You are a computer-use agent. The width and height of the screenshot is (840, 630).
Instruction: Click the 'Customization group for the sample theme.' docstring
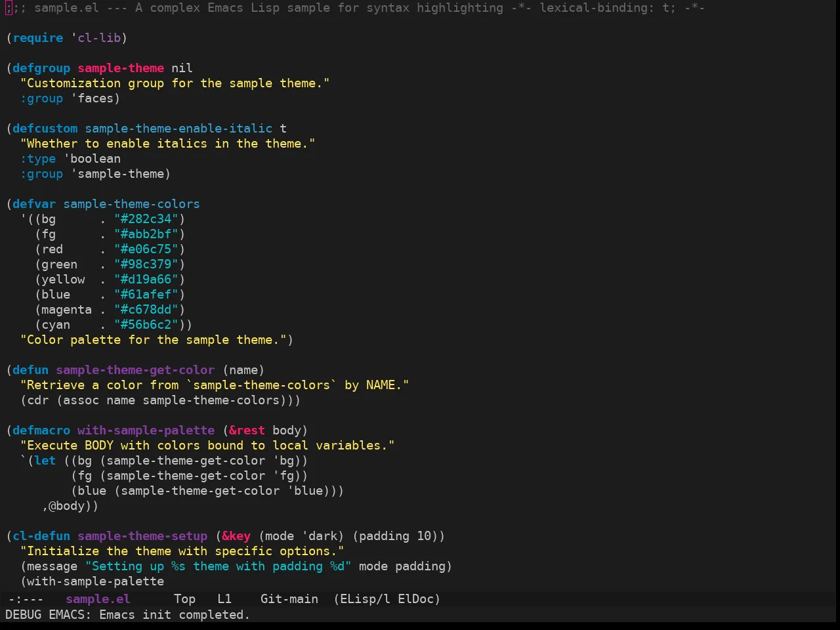point(175,83)
